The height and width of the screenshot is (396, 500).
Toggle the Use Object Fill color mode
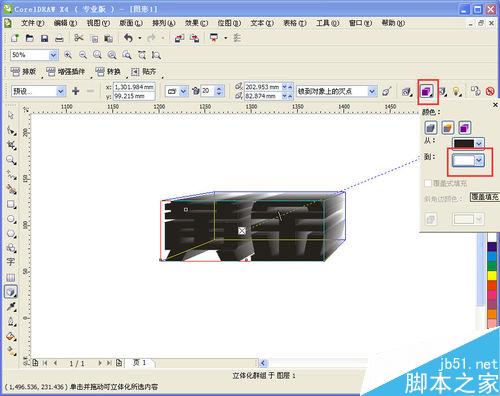point(431,128)
